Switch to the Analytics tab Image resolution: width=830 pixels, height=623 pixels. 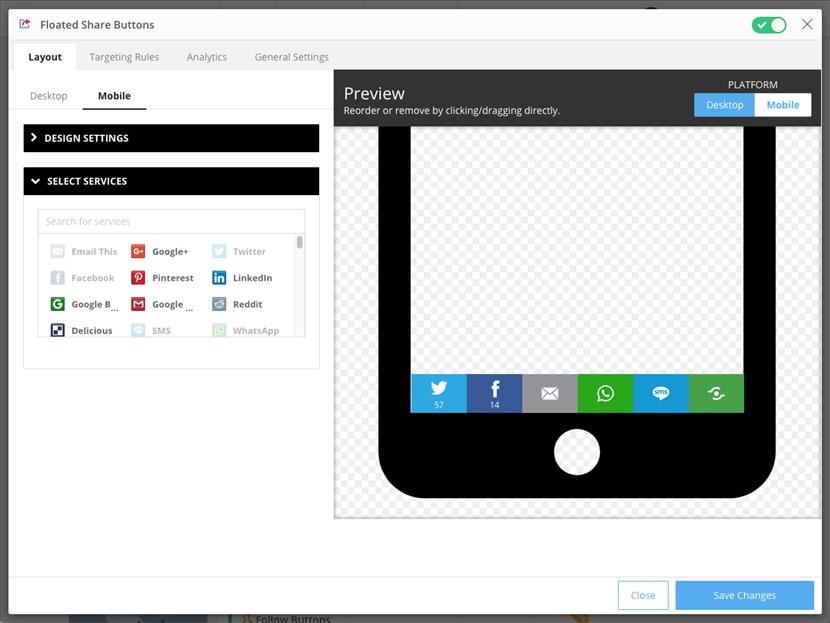[206, 57]
